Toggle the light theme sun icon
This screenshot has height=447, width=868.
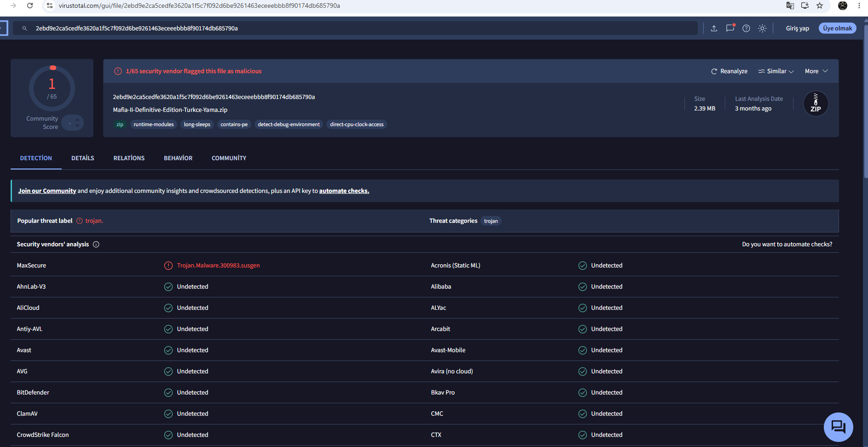pos(763,29)
